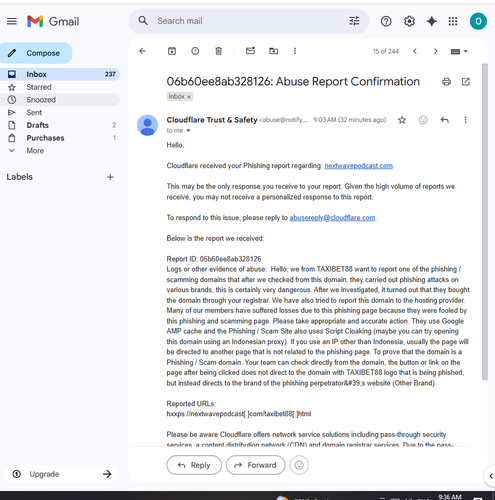Viewport: 495px width, 500px height.
Task: Open the Starred folder
Action: click(60, 87)
